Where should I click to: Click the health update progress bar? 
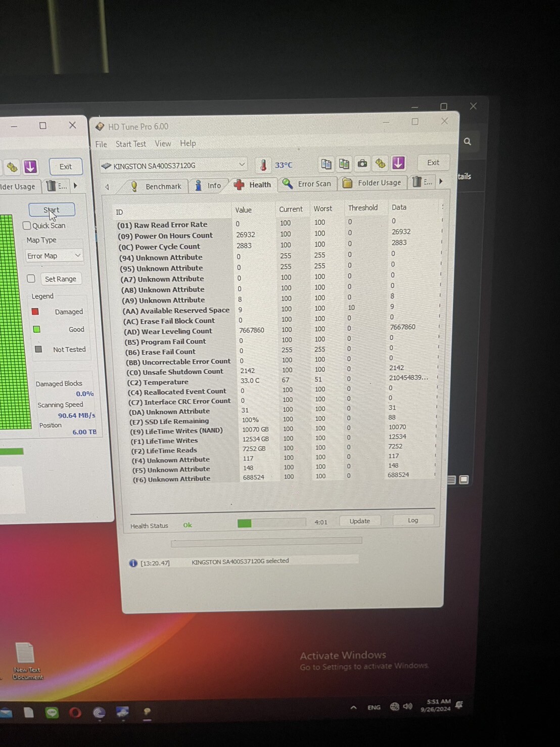tap(271, 523)
